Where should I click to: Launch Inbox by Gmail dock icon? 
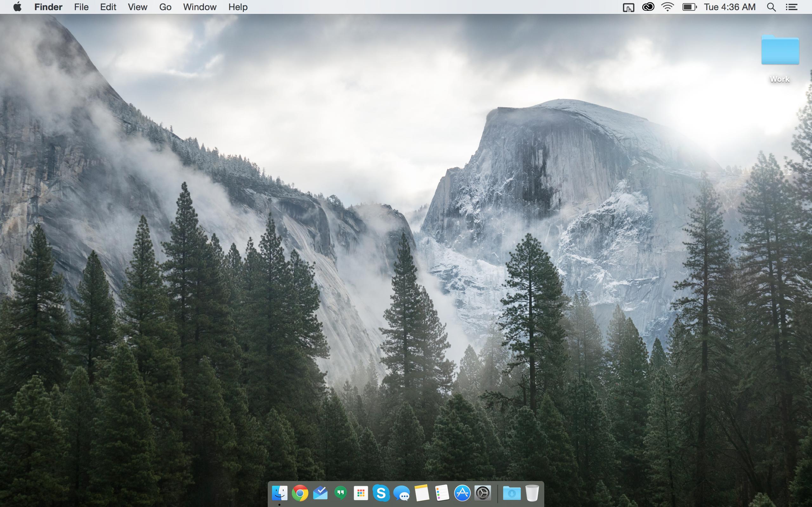320,493
